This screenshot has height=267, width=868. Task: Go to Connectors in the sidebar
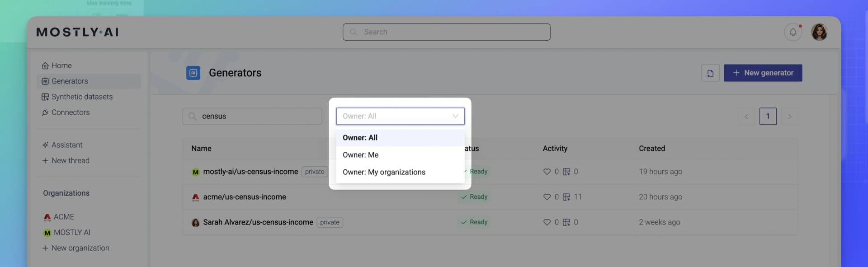pyautogui.click(x=71, y=112)
